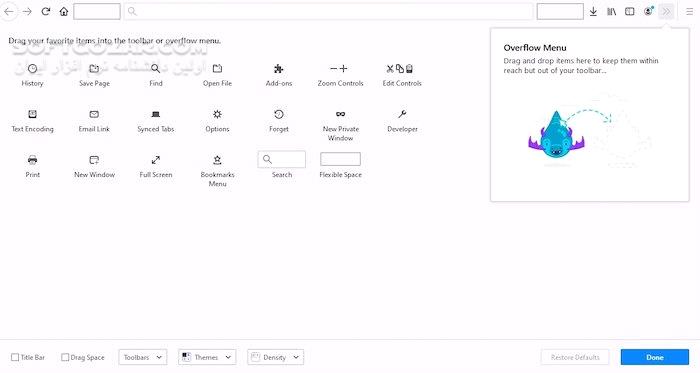This screenshot has height=373, width=700.
Task: Click the New Private Window mask icon
Action: (x=341, y=114)
